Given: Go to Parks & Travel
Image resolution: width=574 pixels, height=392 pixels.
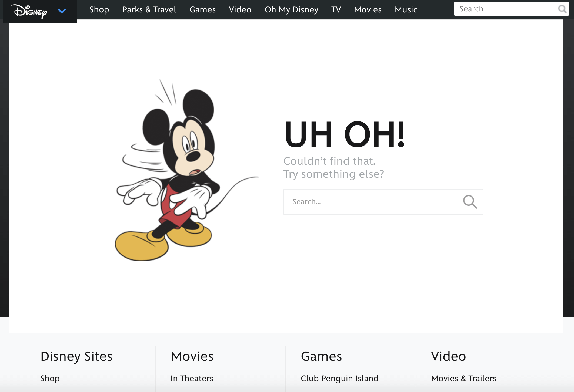Looking at the screenshot, I should 149,10.
